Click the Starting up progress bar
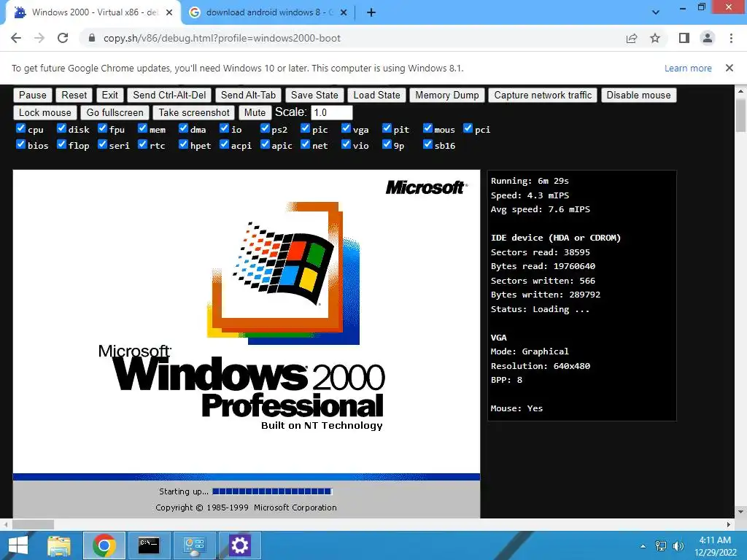747x560 pixels. pyautogui.click(x=272, y=491)
